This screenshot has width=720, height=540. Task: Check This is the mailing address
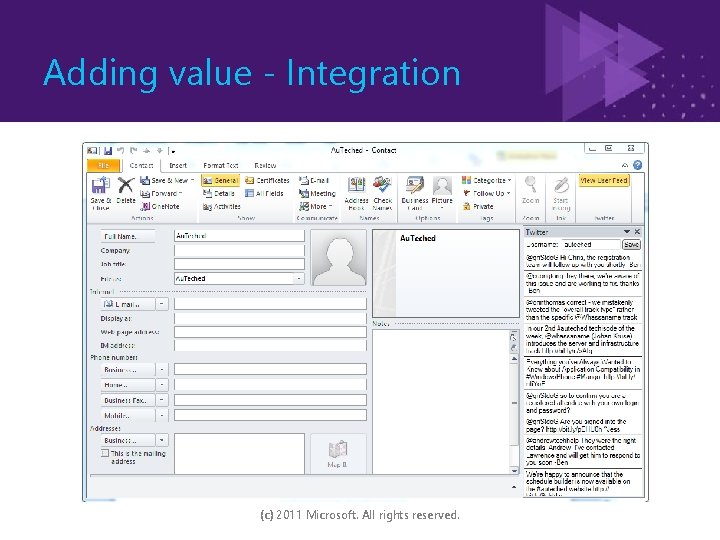click(x=105, y=453)
